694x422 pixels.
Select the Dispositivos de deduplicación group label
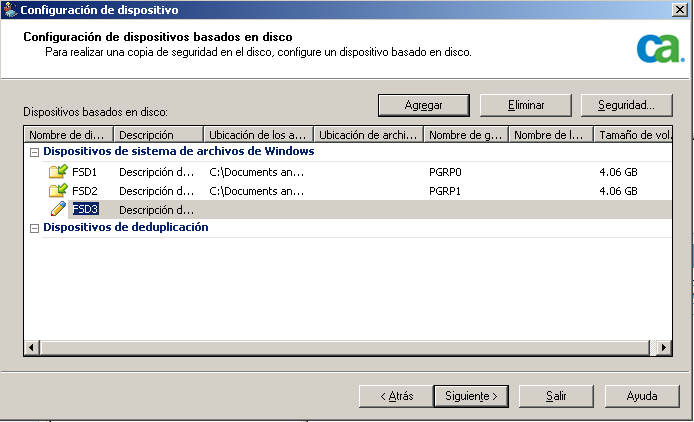pyautogui.click(x=126, y=227)
